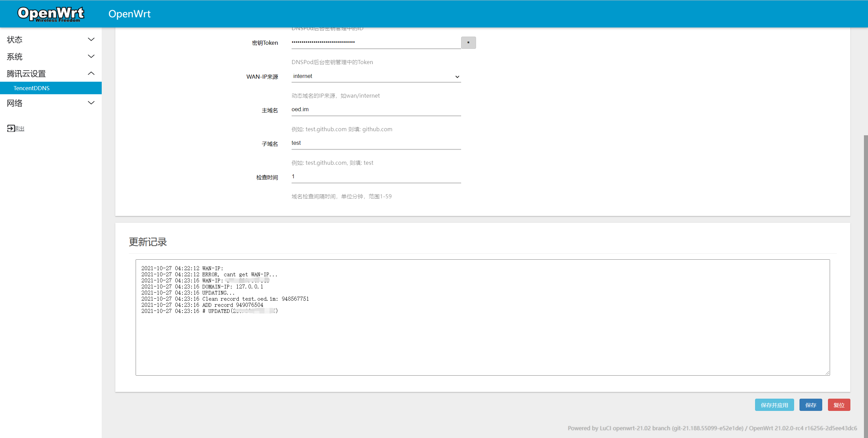
Task: Focus the 检查时间 field containing 1
Action: [376, 177]
